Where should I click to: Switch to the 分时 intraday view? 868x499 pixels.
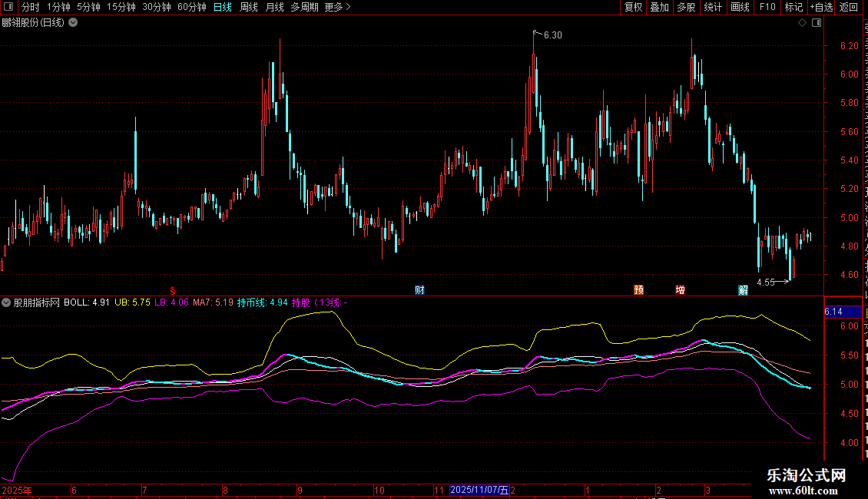tap(31, 7)
